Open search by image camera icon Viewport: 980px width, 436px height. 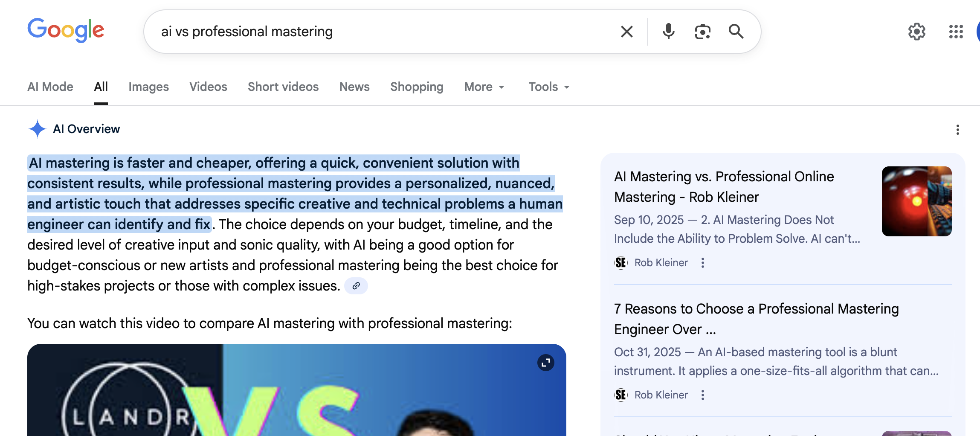(x=702, y=32)
